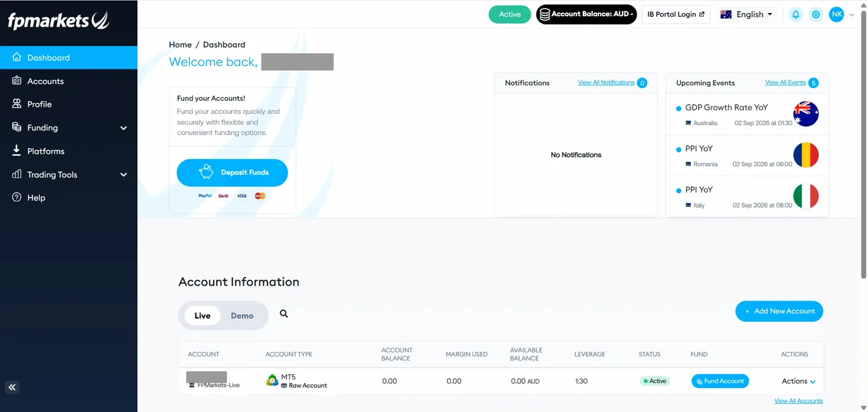Click the search magnifier beside Demo
The width and height of the screenshot is (868, 412).
284,313
